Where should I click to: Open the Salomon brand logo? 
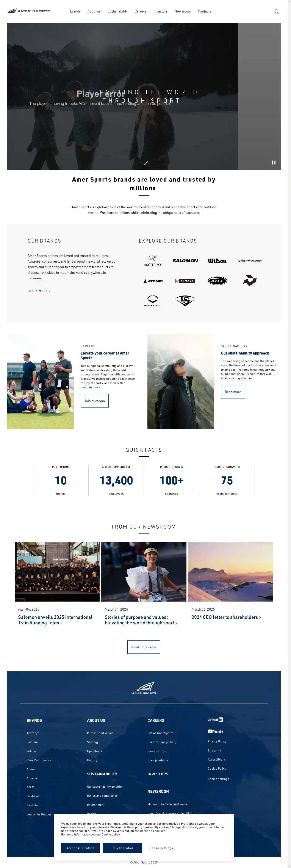coord(185,261)
